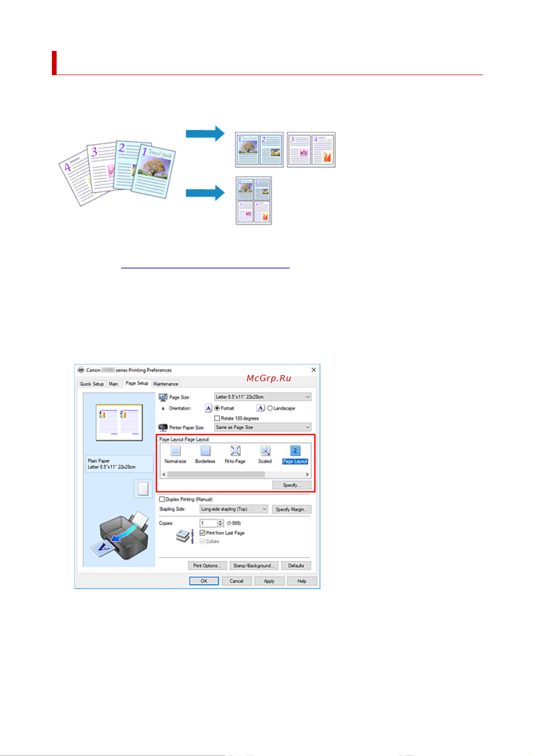Click the Apply button

[269, 581]
